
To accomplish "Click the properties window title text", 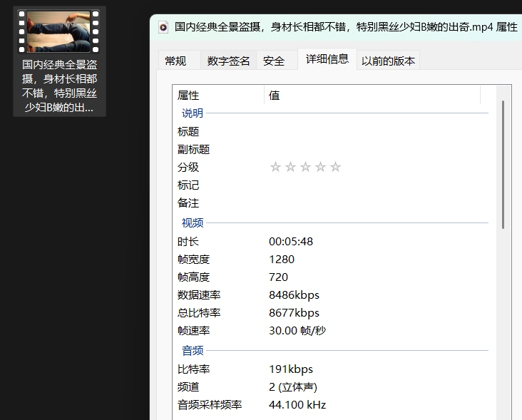I will (x=347, y=27).
